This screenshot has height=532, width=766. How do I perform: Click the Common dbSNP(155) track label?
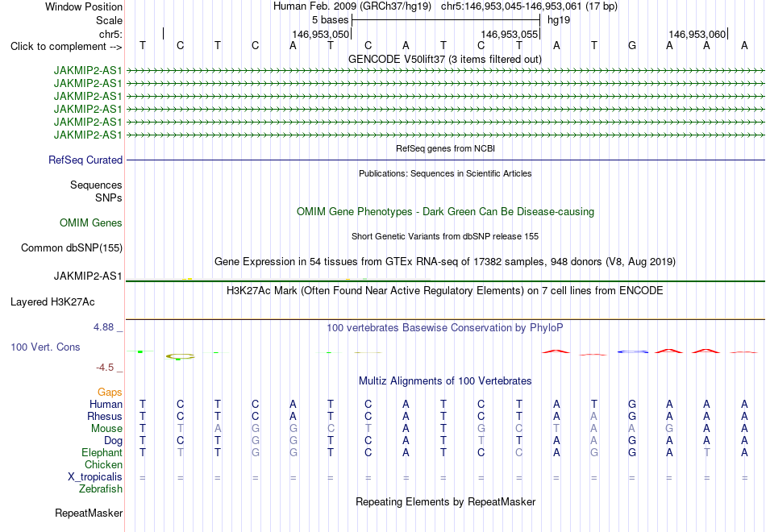tap(72, 248)
